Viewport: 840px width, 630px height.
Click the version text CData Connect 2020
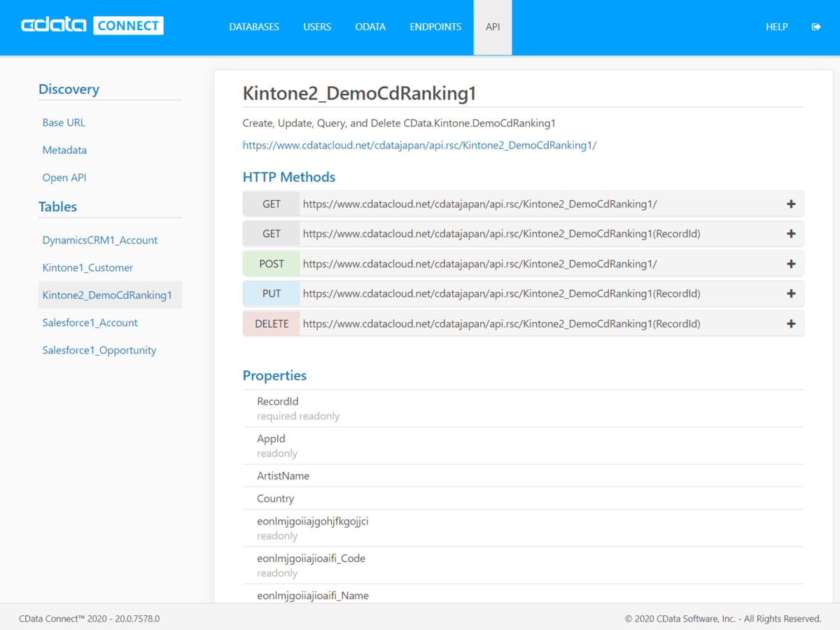pyautogui.click(x=89, y=619)
